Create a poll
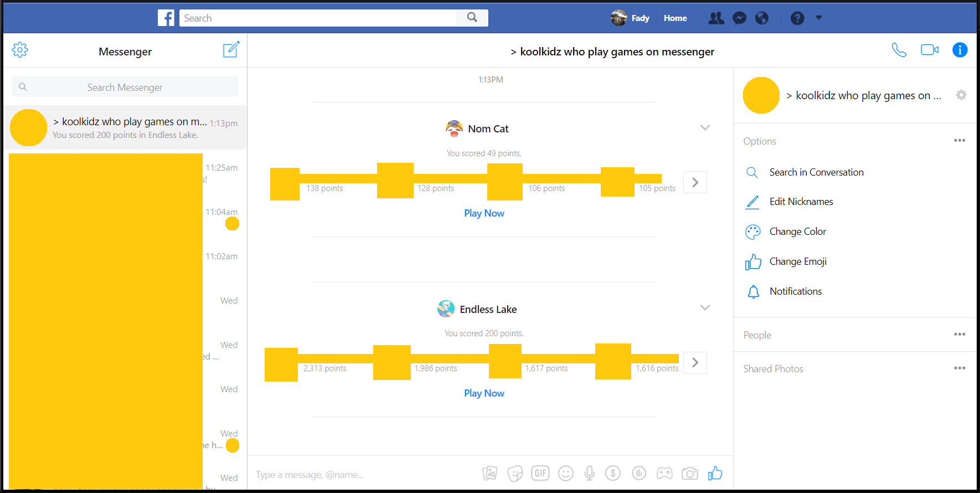 click(639, 473)
